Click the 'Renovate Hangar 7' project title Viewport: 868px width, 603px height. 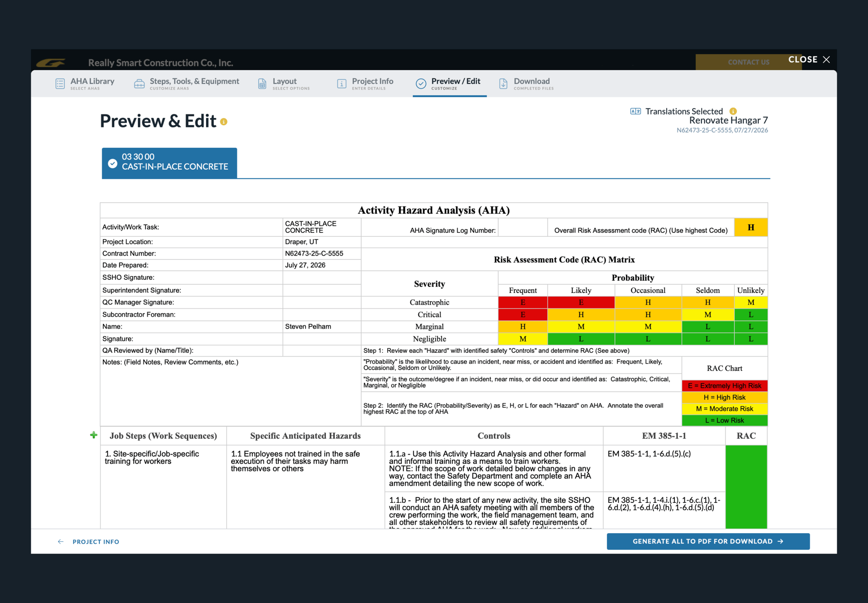[728, 120]
